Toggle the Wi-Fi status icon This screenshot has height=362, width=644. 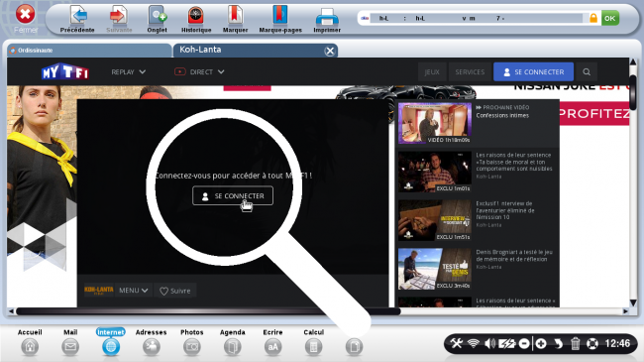(x=474, y=343)
